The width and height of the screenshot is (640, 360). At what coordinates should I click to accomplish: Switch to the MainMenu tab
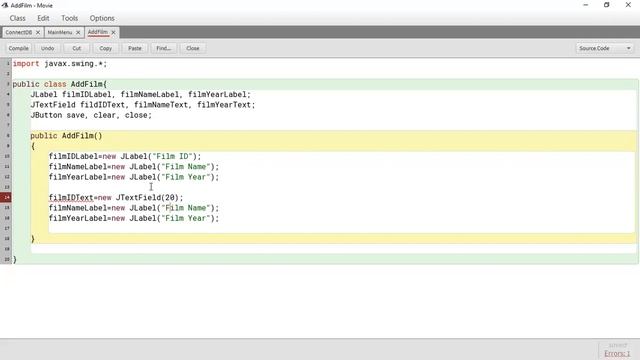tap(60, 32)
